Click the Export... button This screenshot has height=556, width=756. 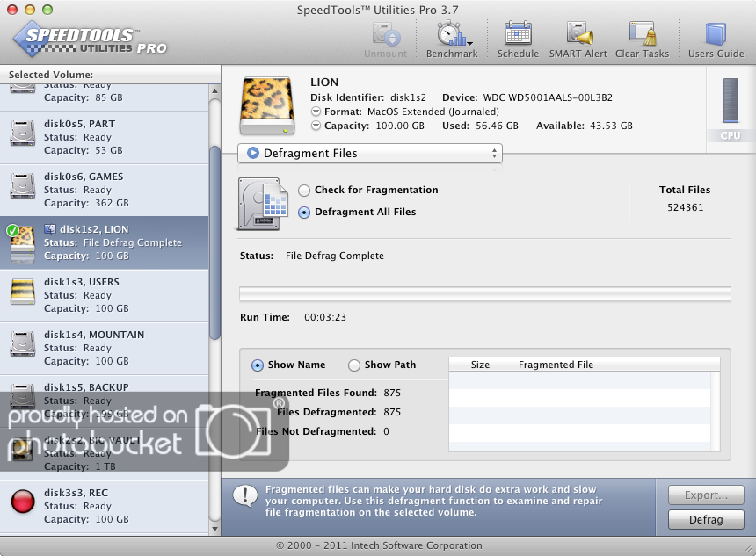pyautogui.click(x=706, y=495)
